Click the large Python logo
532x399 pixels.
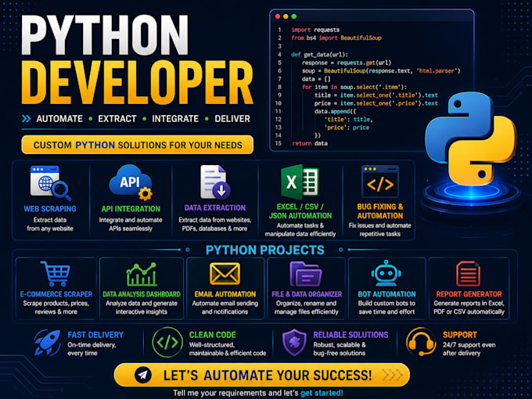(x=471, y=139)
